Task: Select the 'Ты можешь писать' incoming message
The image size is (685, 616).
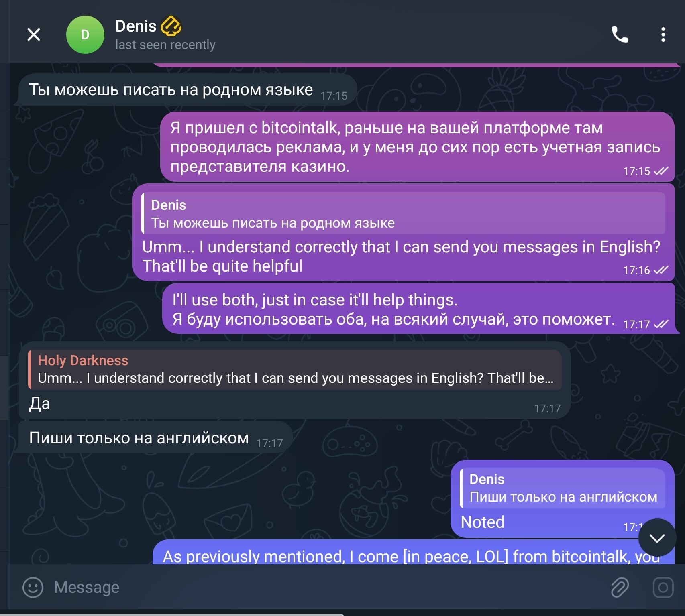Action: (187, 90)
